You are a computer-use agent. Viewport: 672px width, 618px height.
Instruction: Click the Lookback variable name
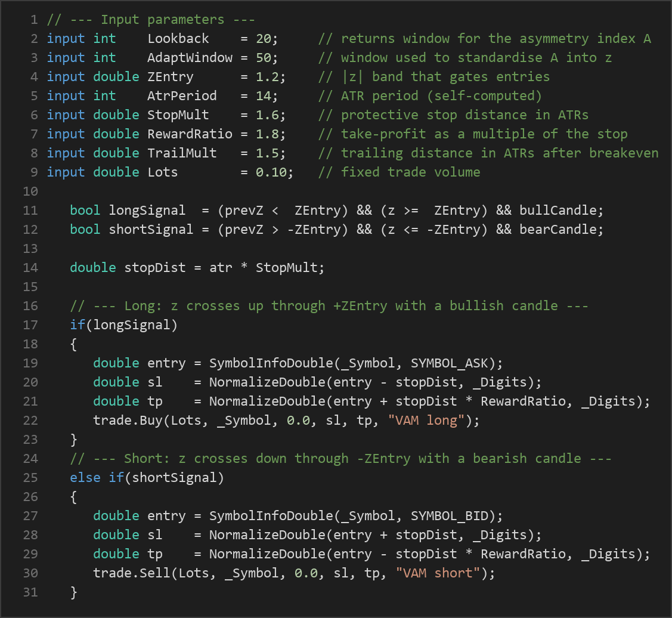178,39
